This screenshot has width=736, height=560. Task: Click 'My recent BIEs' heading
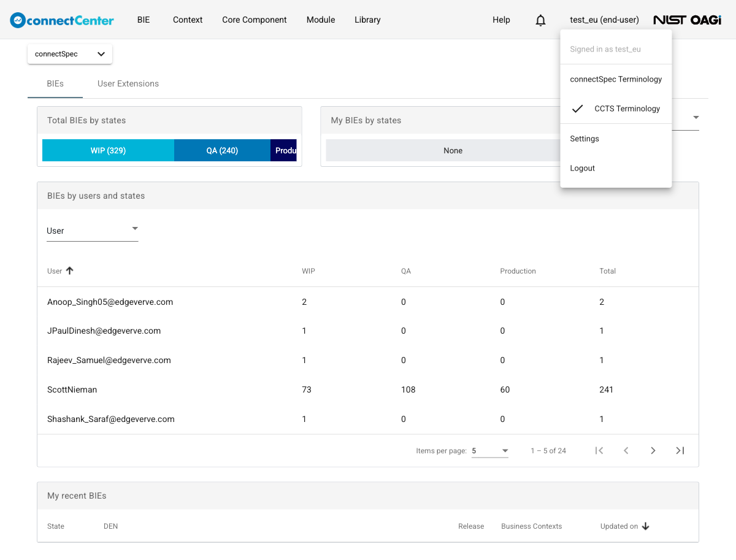tap(77, 496)
